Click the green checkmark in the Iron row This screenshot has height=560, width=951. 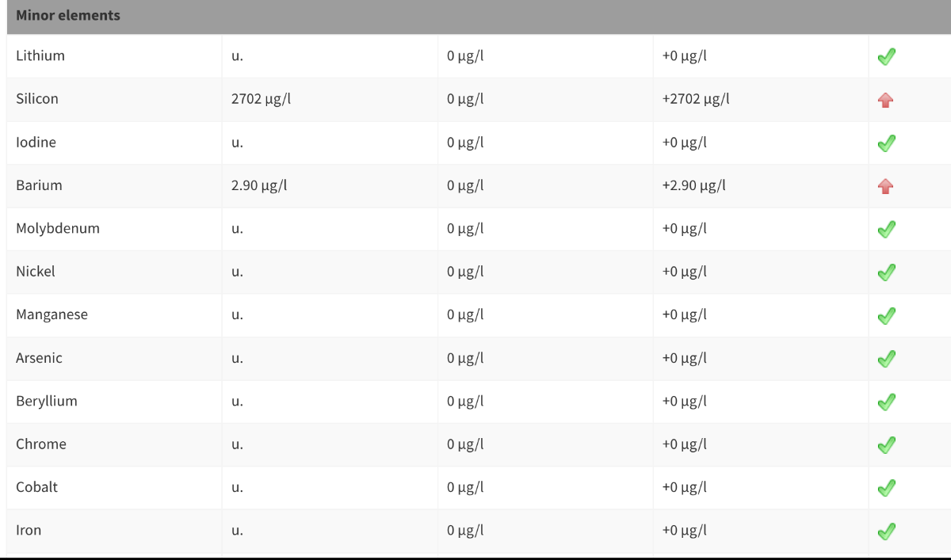(886, 531)
